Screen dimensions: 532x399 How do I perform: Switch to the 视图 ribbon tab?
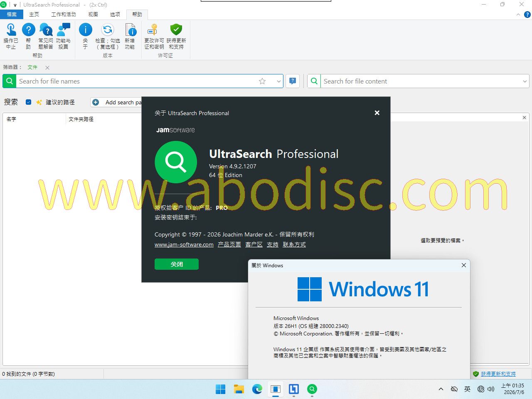tap(93, 15)
